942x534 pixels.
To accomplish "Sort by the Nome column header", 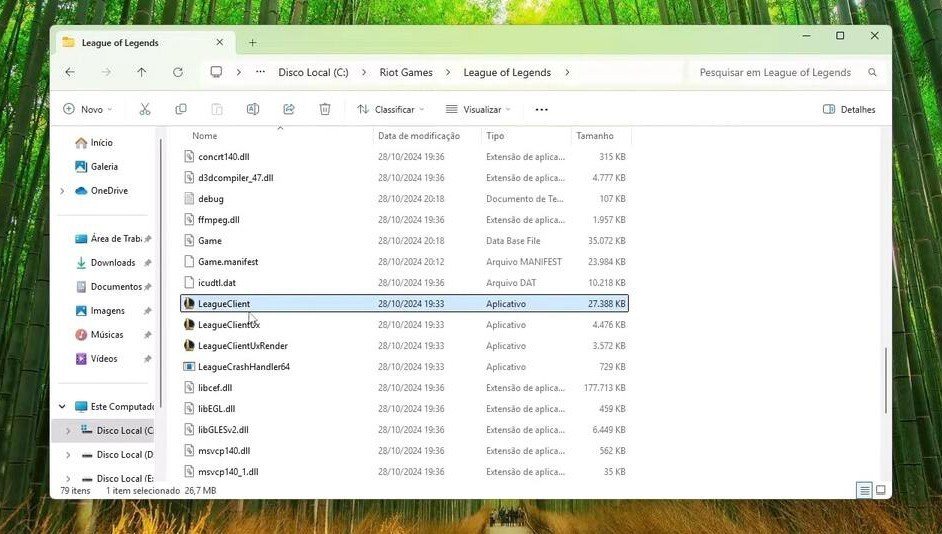I will (x=205, y=136).
